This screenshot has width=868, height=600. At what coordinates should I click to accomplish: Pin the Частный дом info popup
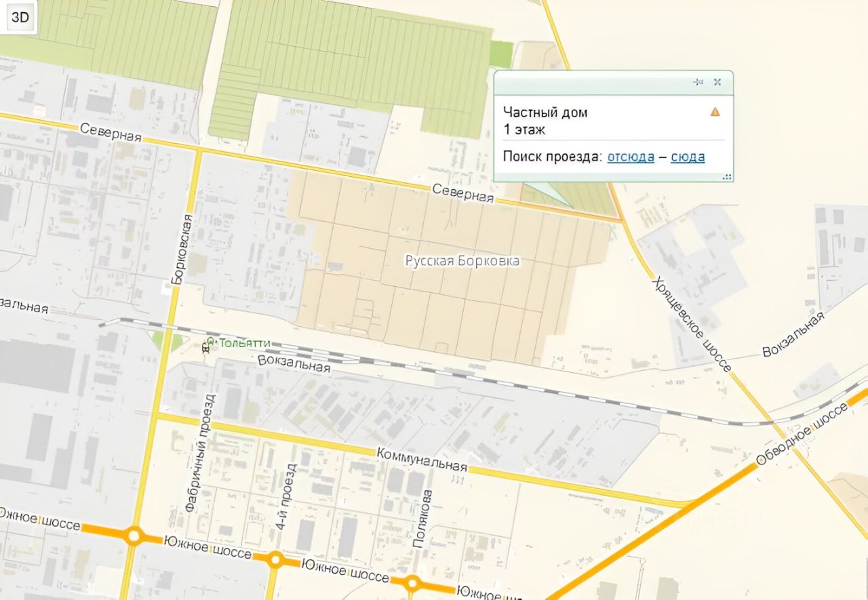698,82
